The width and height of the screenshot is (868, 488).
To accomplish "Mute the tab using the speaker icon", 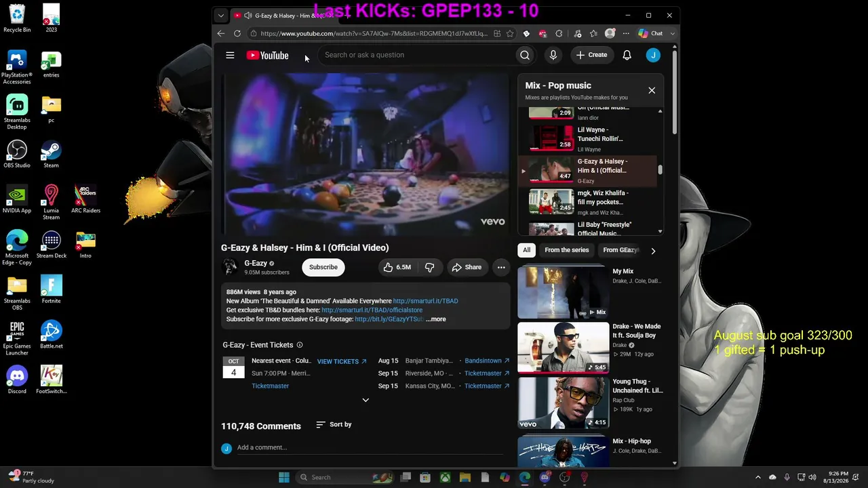I will point(248,16).
